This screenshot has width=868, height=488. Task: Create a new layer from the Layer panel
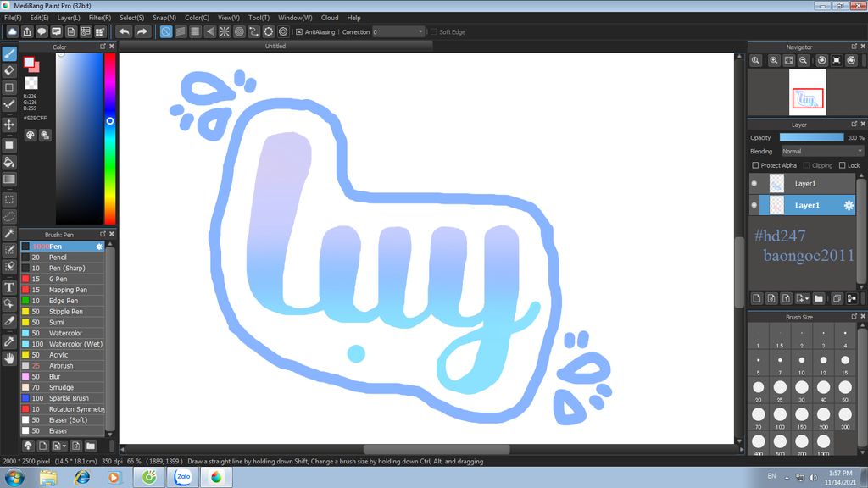757,299
